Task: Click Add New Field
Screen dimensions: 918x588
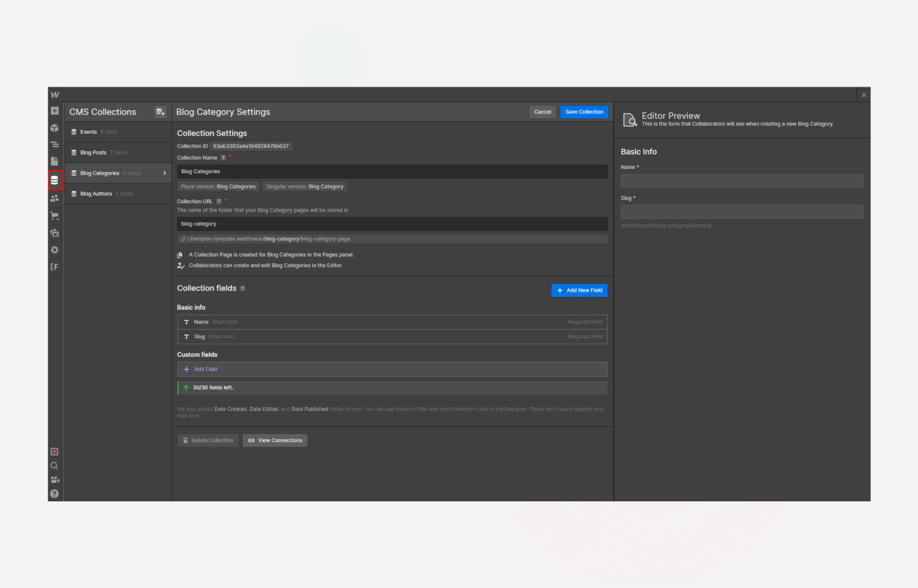Action: click(x=579, y=290)
